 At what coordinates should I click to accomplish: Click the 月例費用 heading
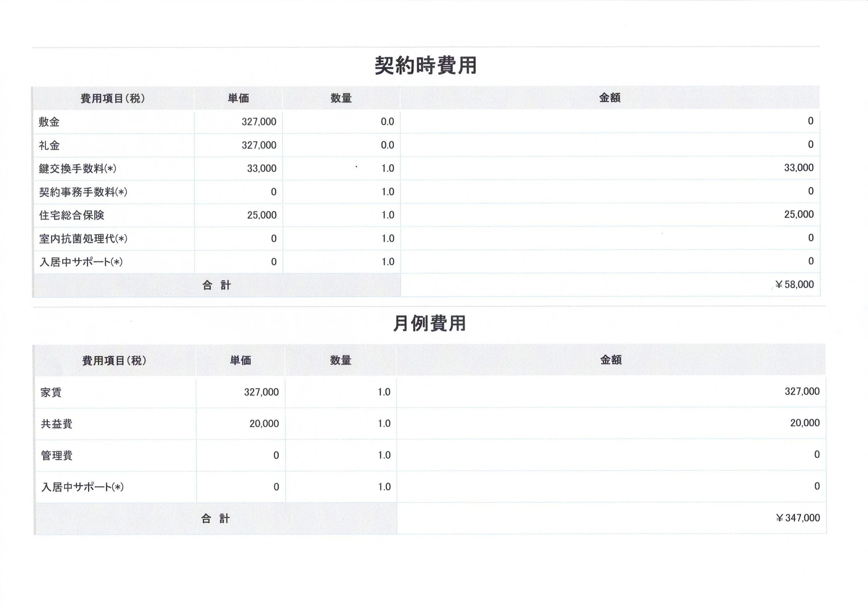(429, 324)
